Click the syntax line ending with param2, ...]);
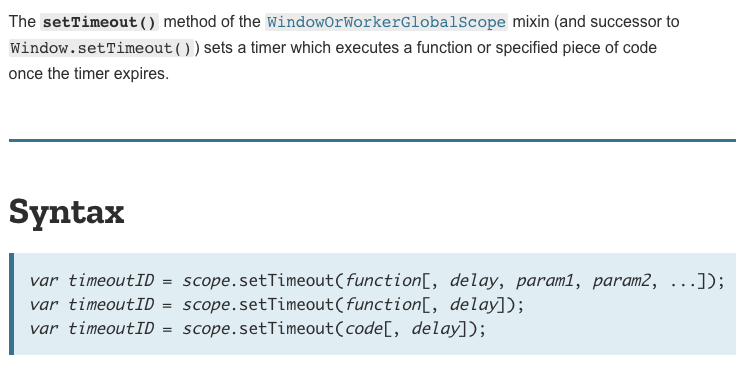 [x=377, y=281]
